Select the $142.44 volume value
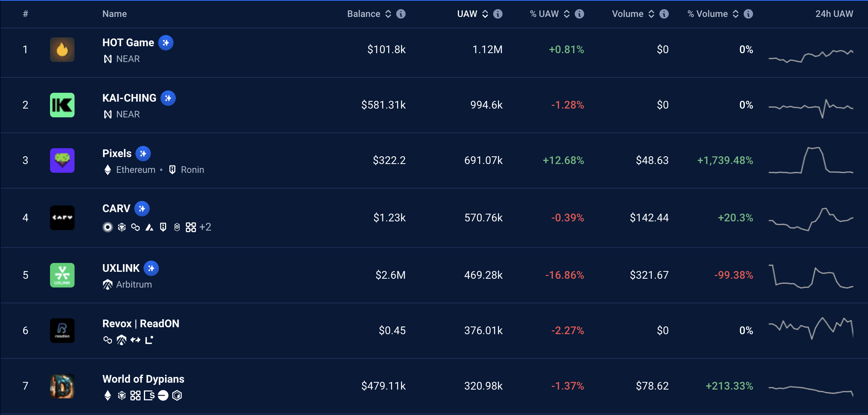This screenshot has height=415, width=868. 649,218
